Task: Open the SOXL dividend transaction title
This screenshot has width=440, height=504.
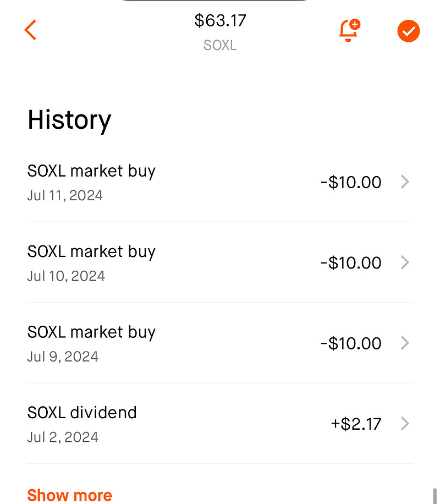Action: coord(82,413)
